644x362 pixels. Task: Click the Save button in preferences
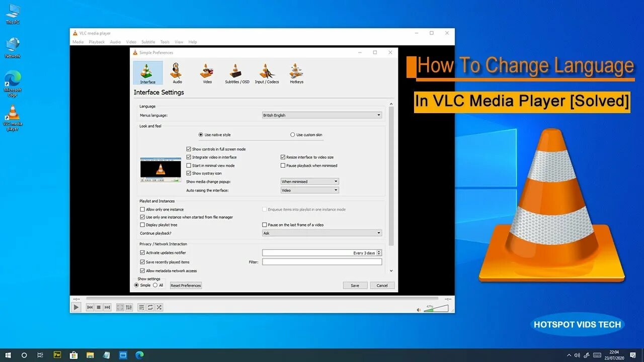click(x=355, y=285)
